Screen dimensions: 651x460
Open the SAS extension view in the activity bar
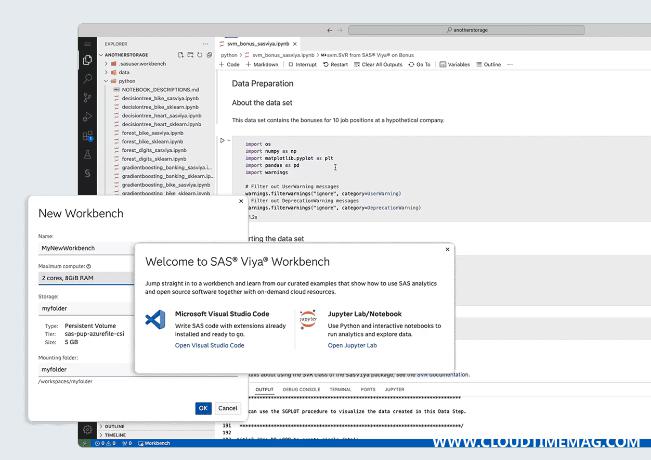[87, 173]
